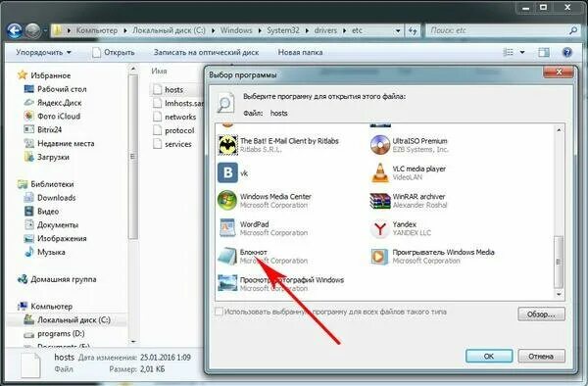Viewport: 588px width, 386px height.
Task: Expand breadcrumb arrow after Windows
Action: point(260,30)
